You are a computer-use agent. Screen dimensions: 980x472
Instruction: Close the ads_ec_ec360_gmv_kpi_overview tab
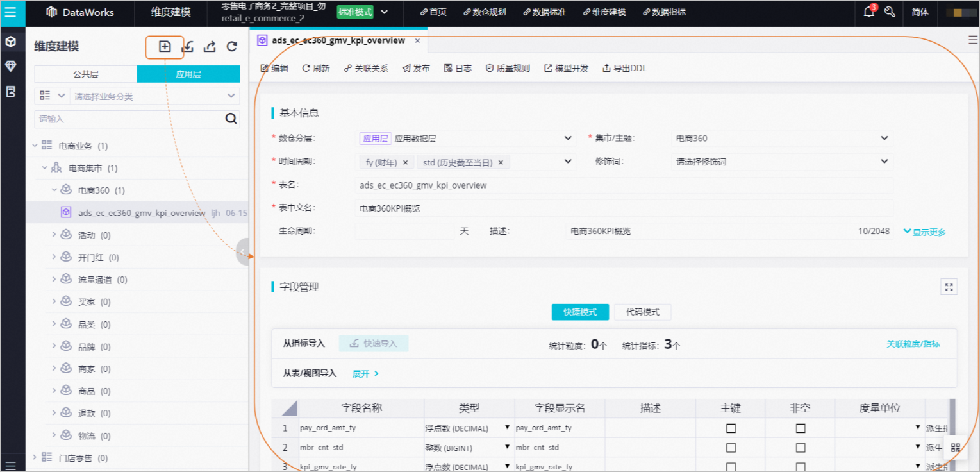coord(417,40)
